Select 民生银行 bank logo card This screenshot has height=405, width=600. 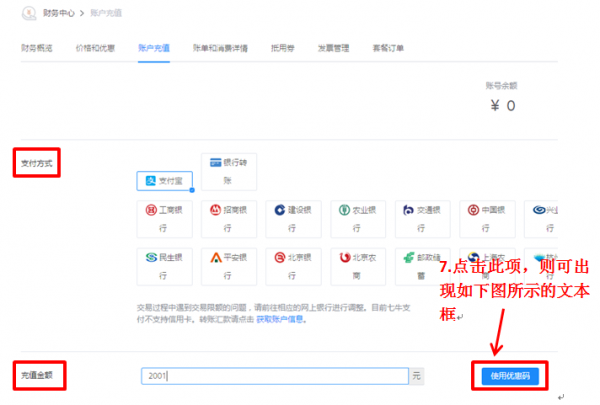[165, 266]
